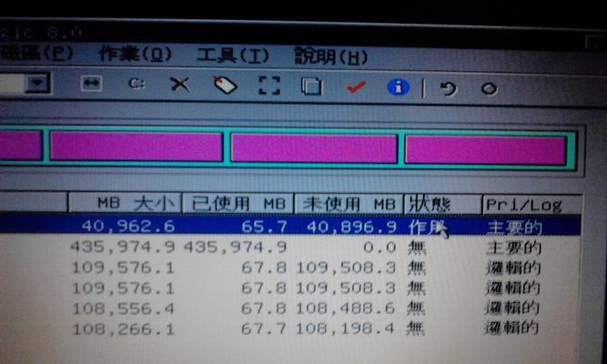Screen dimensions: 607x364
Task: Open the 說明(H) menu
Action: 330,57
